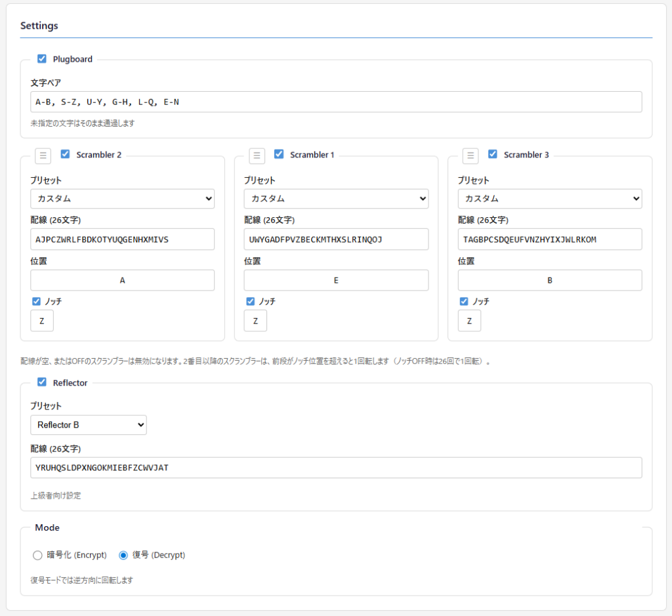Viewport: 672px width, 616px height.
Task: Uncheck the Scrambler 2 enable checkbox
Action: 65,155
